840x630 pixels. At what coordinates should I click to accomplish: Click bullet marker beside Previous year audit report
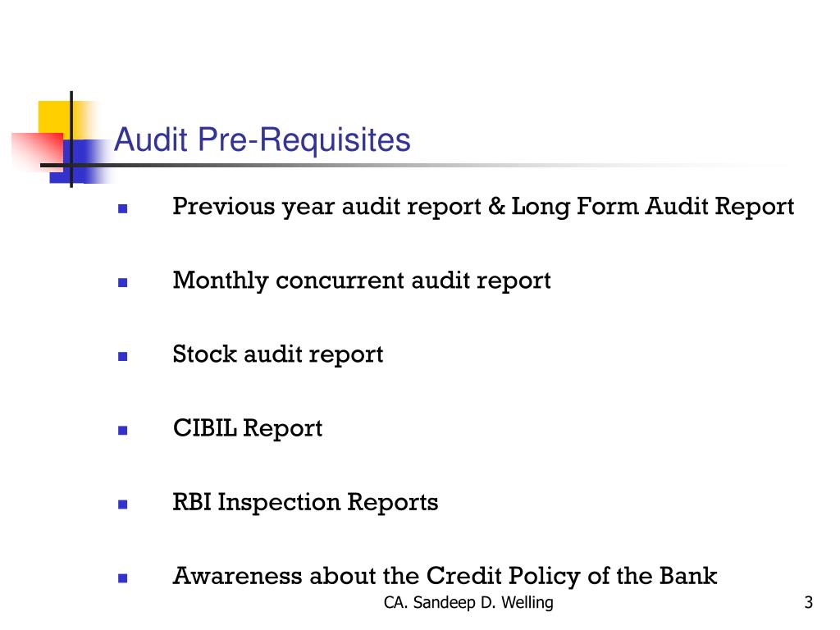(x=123, y=209)
